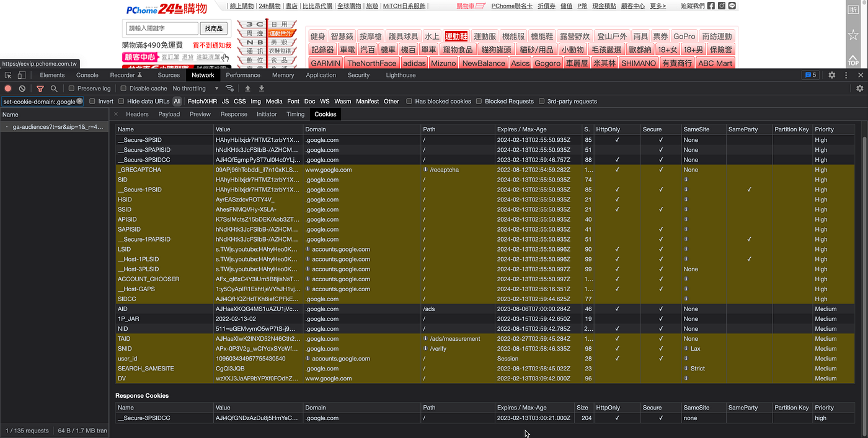Click the import HAR upload arrow
This screenshot has height=438, width=868.
point(247,89)
